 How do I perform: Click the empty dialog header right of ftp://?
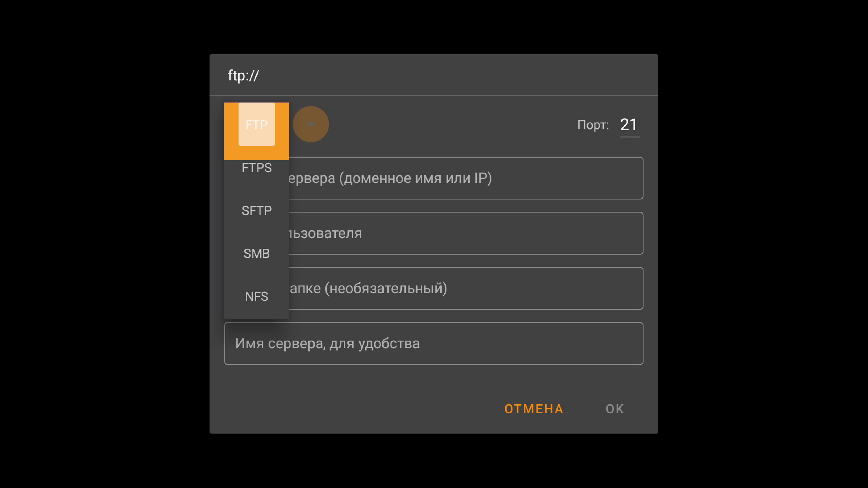pyautogui.click(x=455, y=75)
